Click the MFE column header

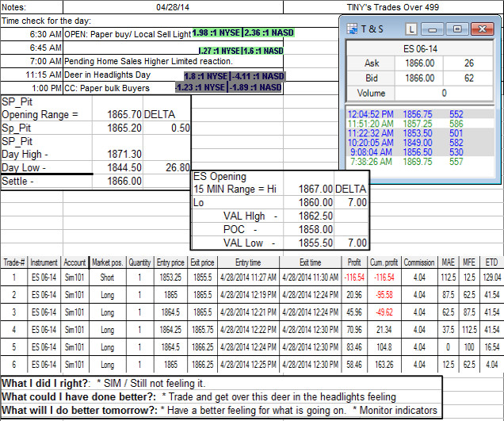[469, 262]
